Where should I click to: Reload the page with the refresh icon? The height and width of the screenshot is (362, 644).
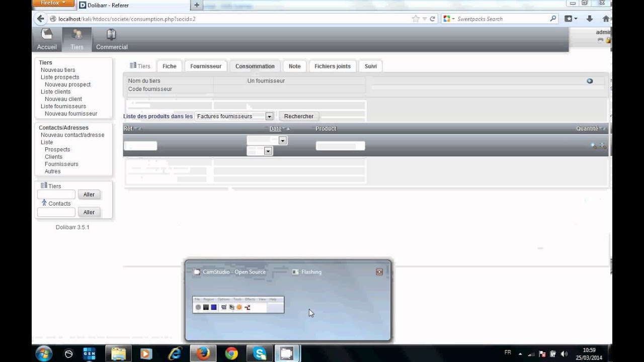tap(432, 19)
